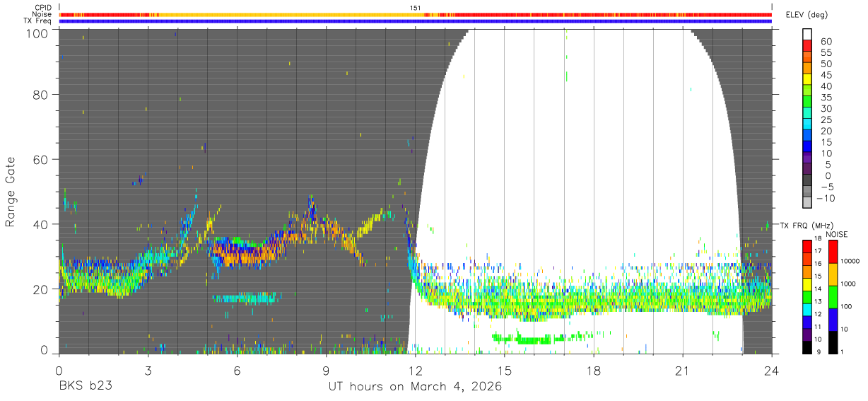The image size is (868, 401).
Task: Click the 6 tick label on UT hours axis
Action: click(237, 370)
